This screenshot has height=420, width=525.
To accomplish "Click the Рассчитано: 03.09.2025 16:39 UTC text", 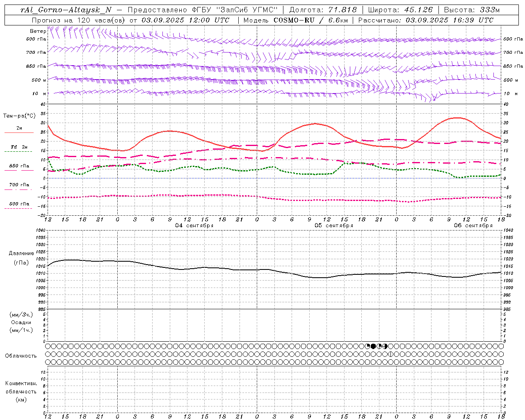I will point(426,20).
